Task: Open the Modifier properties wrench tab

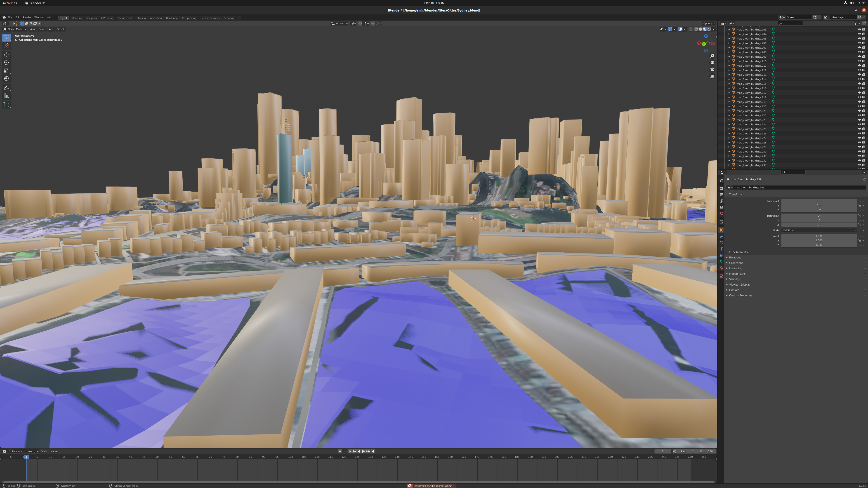Action: click(721, 236)
